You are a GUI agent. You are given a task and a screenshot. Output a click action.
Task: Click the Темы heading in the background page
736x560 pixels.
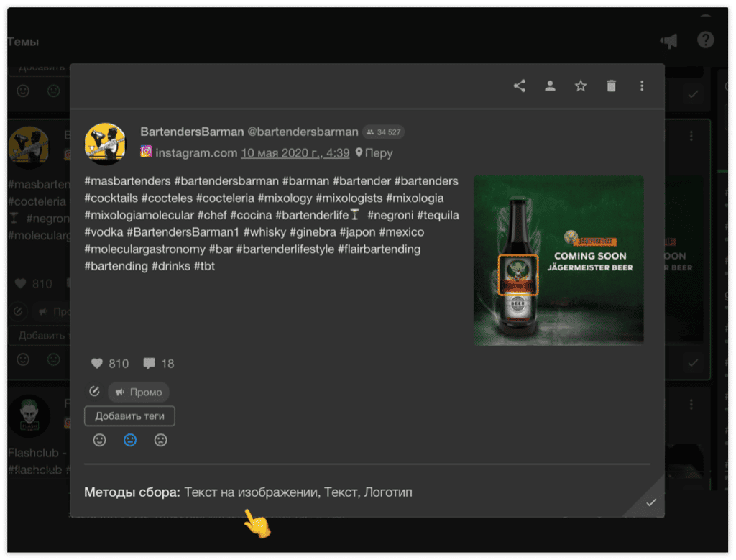[23, 42]
